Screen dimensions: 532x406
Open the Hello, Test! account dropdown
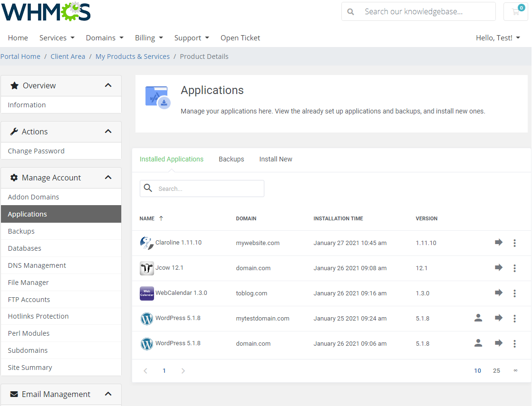point(498,38)
